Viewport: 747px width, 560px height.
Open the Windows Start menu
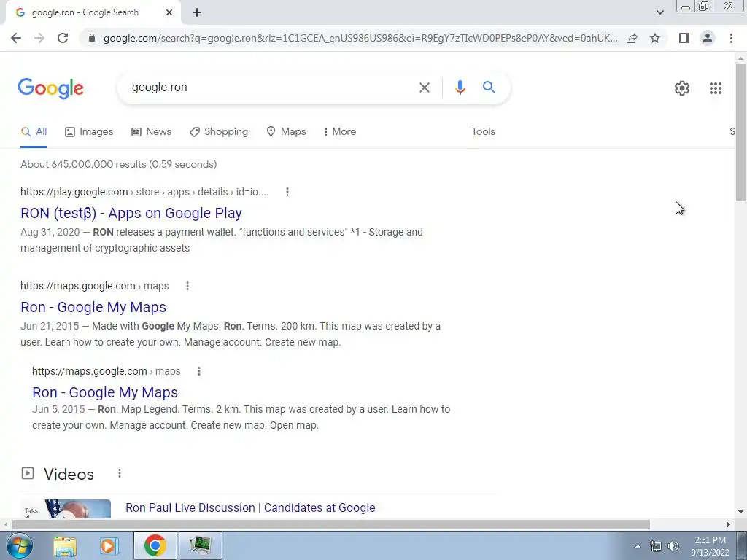(x=19, y=545)
